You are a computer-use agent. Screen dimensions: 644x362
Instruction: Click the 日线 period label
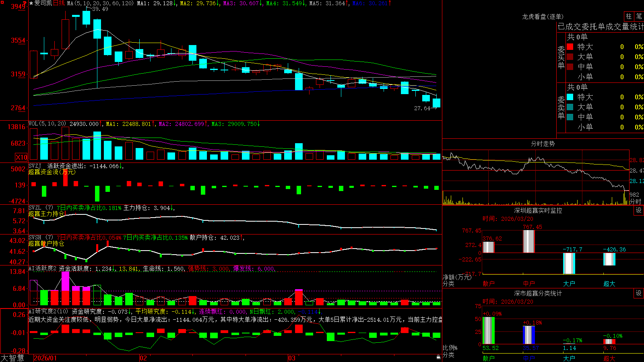point(59,3)
